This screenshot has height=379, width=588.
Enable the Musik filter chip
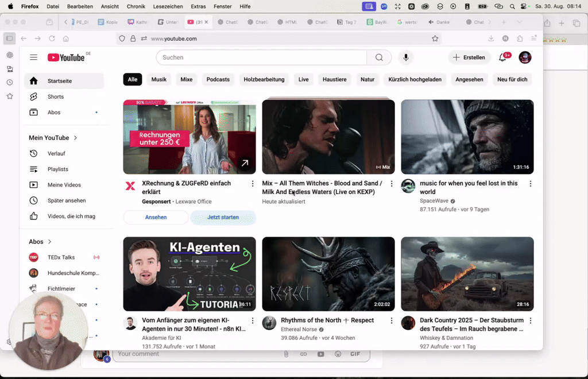coord(158,79)
